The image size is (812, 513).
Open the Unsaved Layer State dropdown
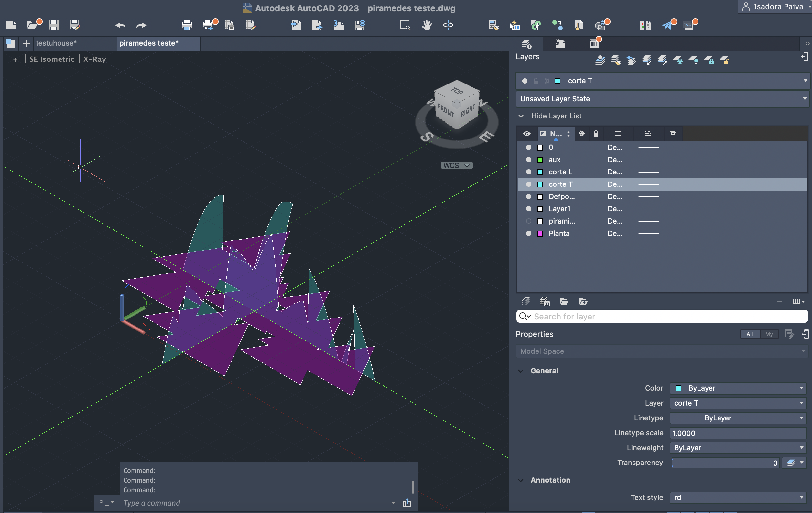[804, 99]
